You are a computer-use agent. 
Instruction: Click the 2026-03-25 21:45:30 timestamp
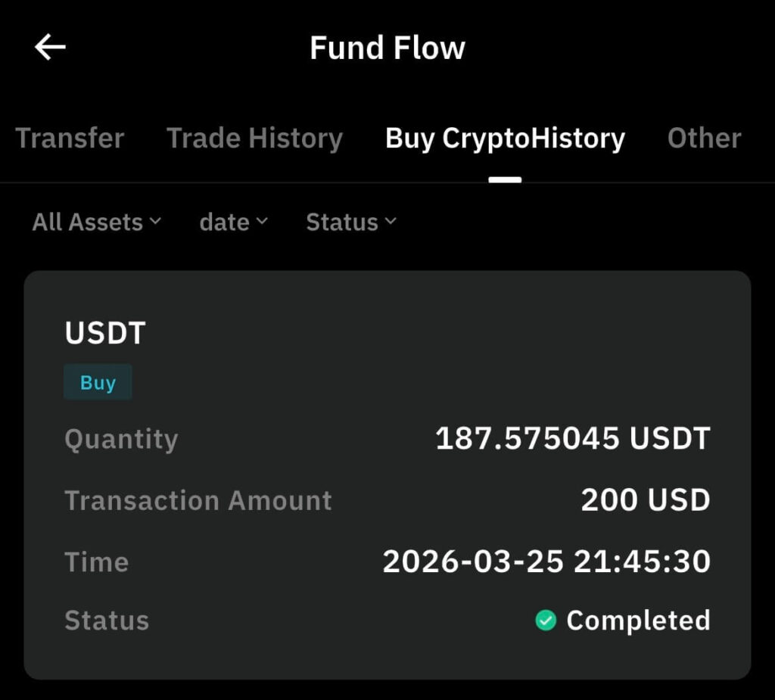click(x=546, y=562)
